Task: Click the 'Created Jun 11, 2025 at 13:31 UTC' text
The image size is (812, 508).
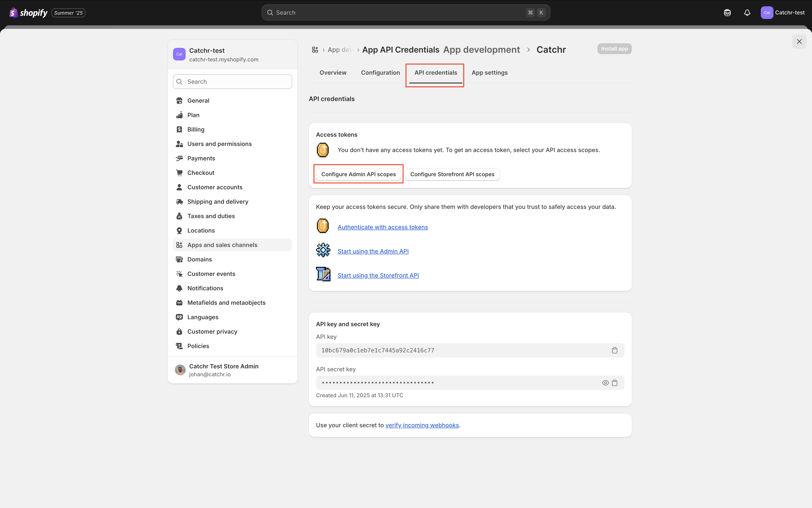Action: (x=360, y=395)
